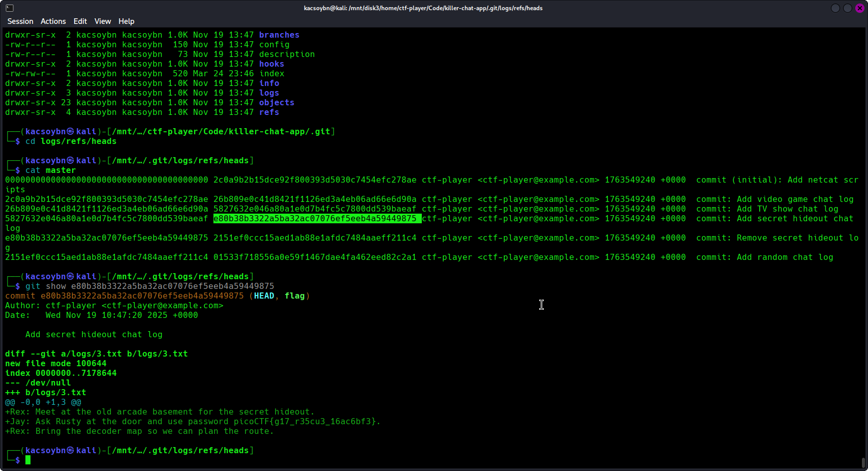Click hash 01533f718556a0e59f1467dae4fa462eed82c2a1
Image resolution: width=868 pixels, height=471 pixels.
315,257
